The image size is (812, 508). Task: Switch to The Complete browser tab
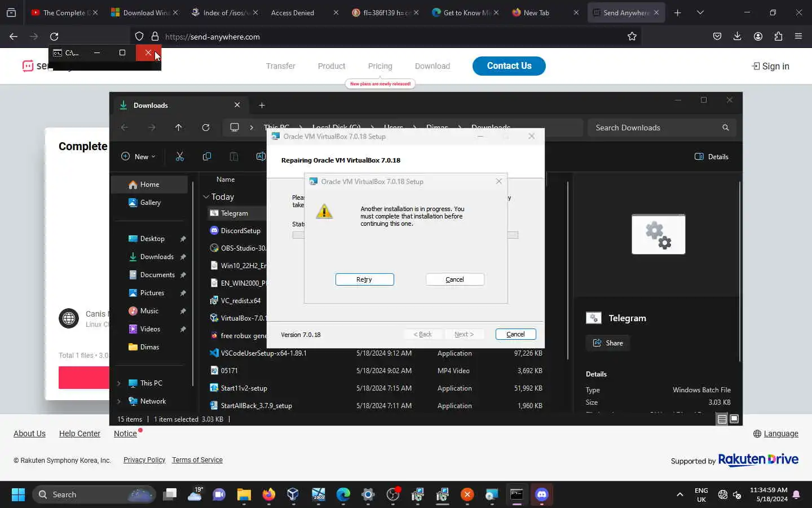click(x=64, y=12)
